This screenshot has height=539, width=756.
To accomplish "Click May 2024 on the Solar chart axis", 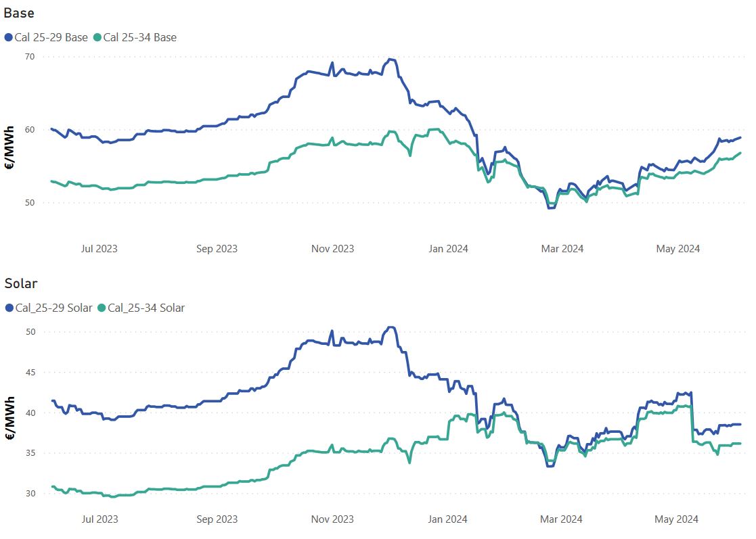I will [x=677, y=519].
